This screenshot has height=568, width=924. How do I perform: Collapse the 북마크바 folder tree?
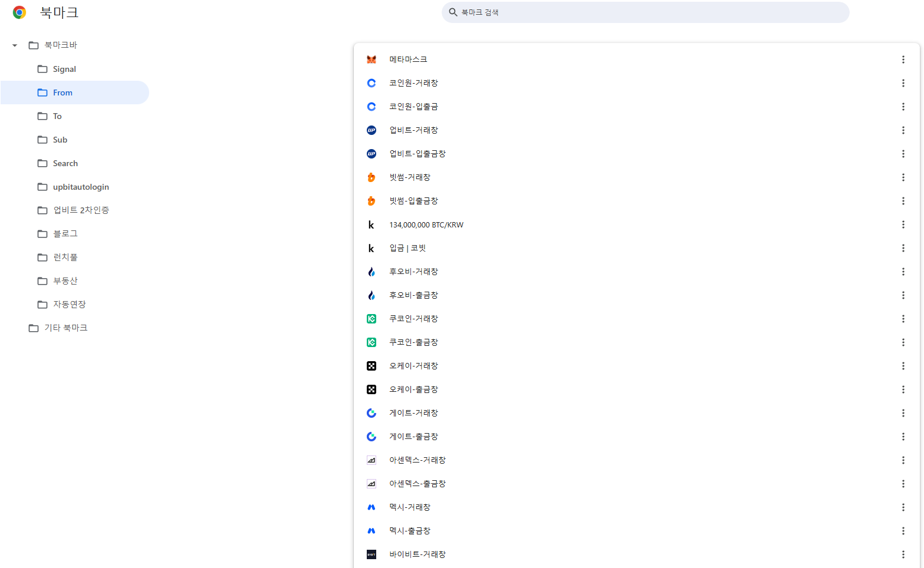15,45
